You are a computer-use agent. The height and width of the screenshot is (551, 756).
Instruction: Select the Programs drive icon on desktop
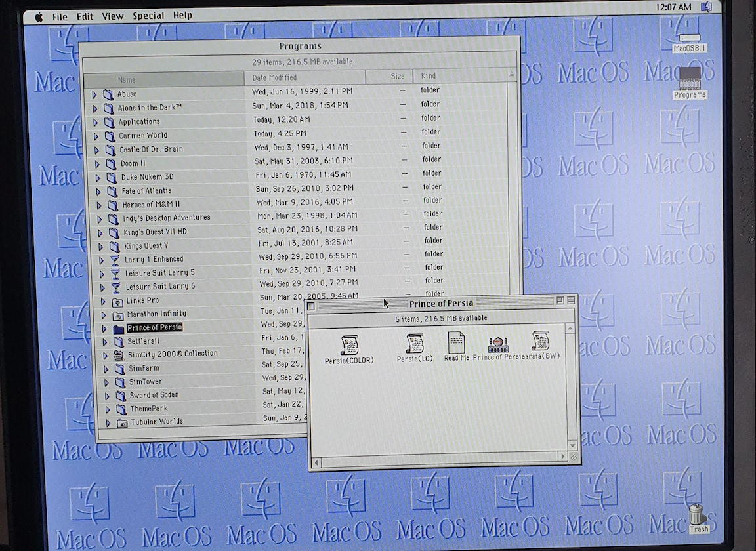click(690, 78)
